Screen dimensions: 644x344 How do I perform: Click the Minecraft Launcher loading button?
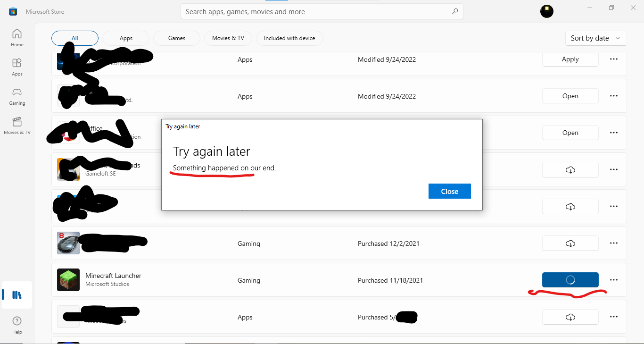pos(570,280)
